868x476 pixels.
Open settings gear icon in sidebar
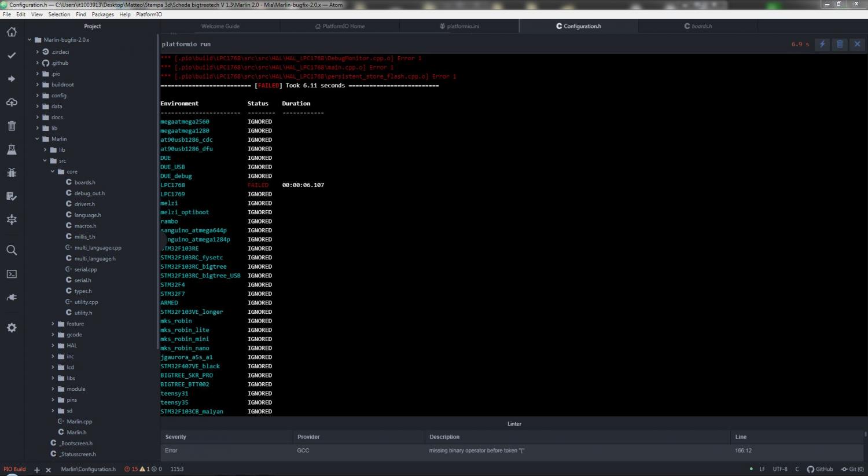(x=12, y=328)
